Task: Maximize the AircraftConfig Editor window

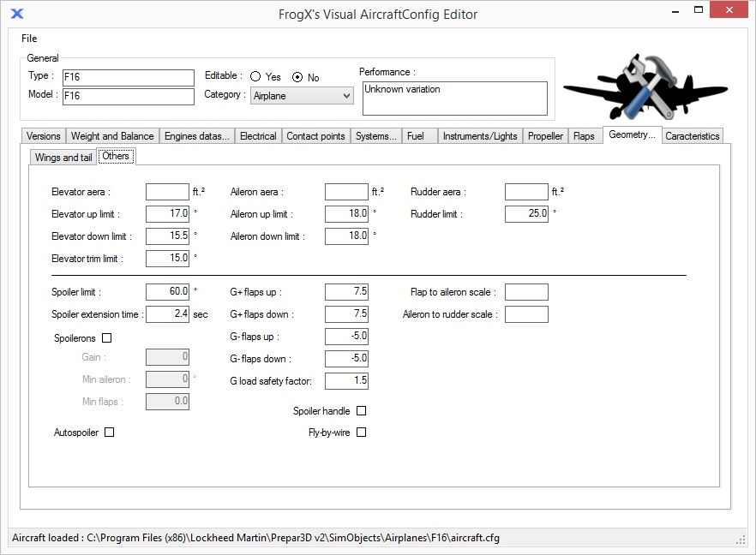Action: pos(698,10)
